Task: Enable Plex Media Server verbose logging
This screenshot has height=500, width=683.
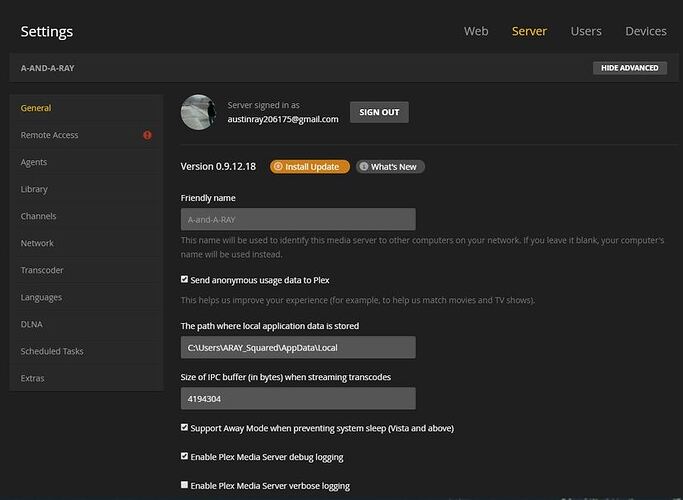Action: (184, 485)
